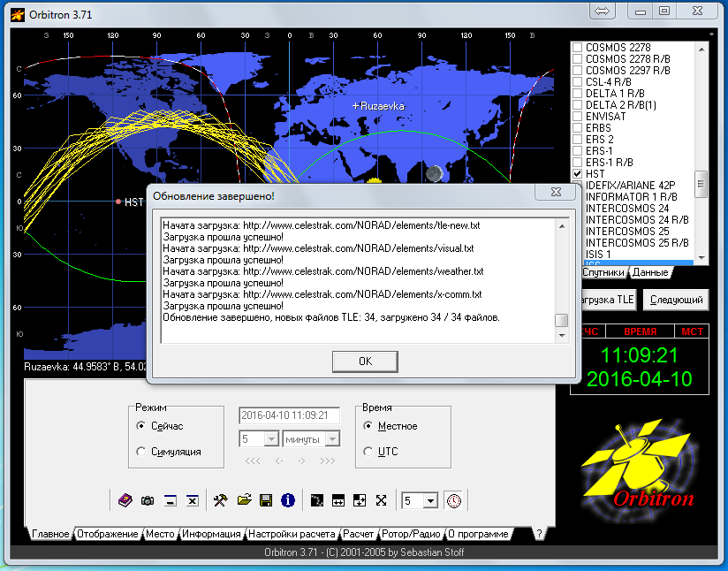Open the Место tab
Viewport: 728px width, 571px height.
coord(160,534)
